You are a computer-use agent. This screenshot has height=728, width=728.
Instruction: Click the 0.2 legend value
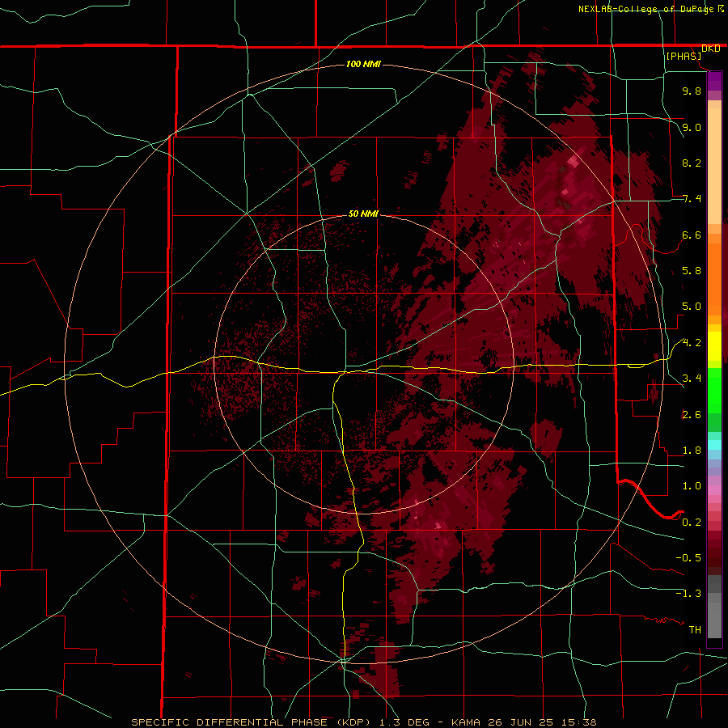click(692, 523)
